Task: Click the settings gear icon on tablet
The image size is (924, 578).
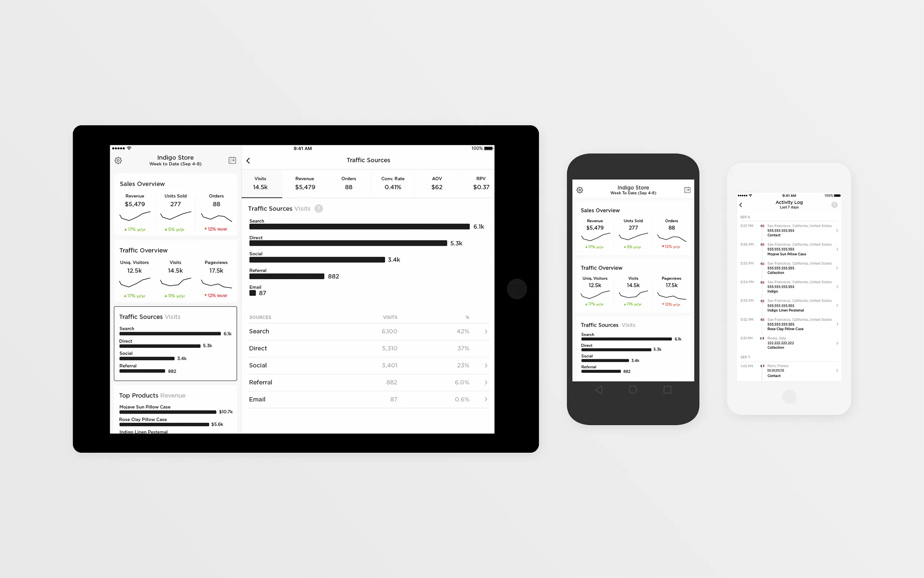Action: [x=118, y=160]
